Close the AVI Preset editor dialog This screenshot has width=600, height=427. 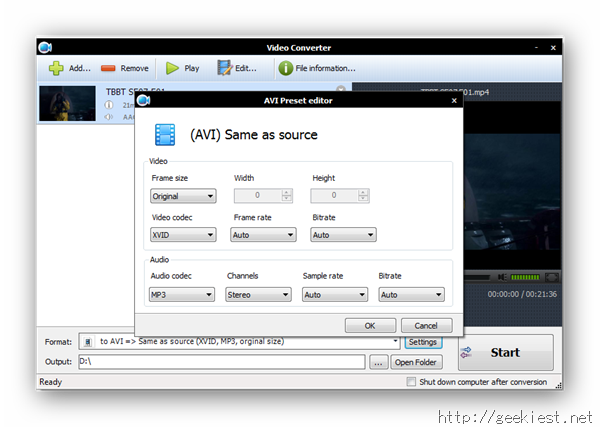454,100
